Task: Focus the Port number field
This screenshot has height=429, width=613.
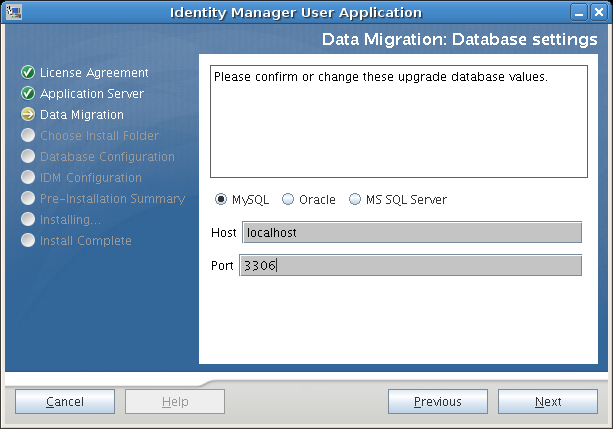Action: 410,266
